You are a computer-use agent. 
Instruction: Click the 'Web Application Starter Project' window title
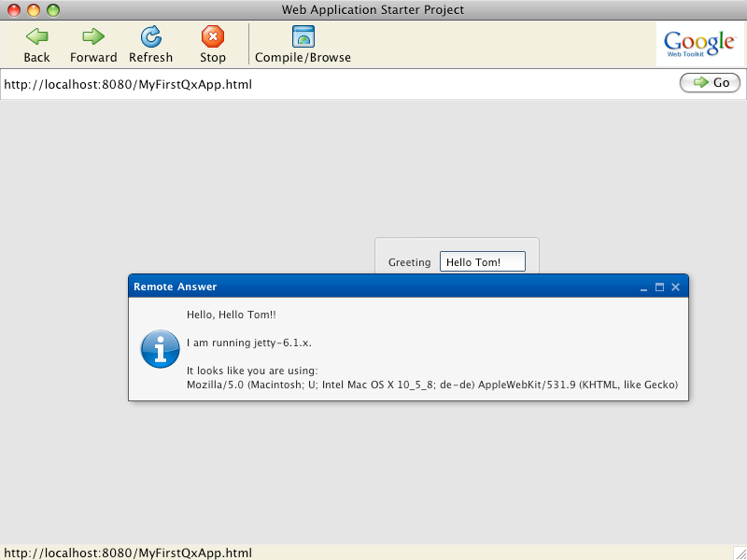point(373,10)
